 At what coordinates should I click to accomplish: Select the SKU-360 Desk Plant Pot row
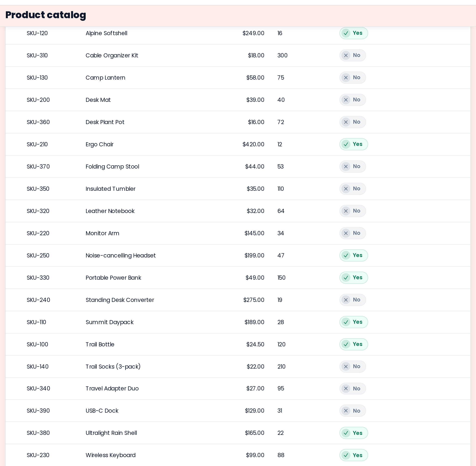click(238, 122)
